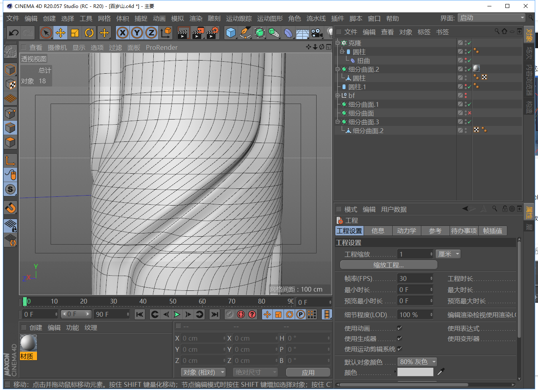Collapse the 细分曲面.2 hierarchy

pyautogui.click(x=338, y=69)
